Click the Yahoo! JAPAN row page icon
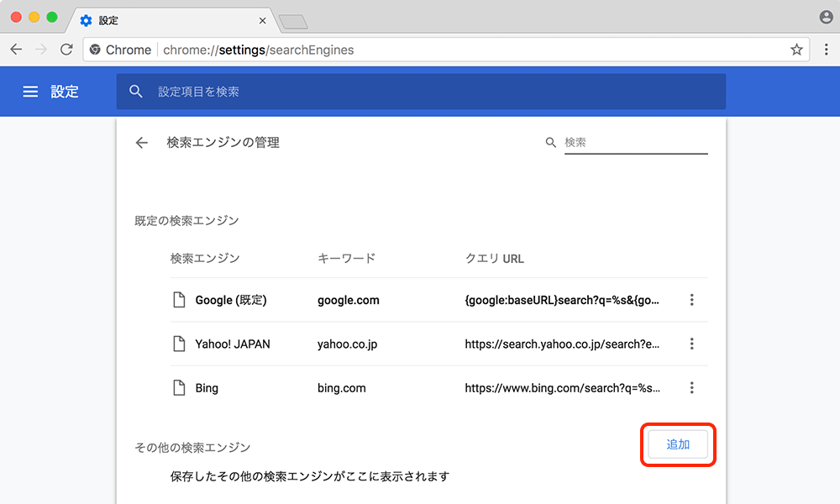Image resolution: width=840 pixels, height=504 pixels. click(x=180, y=344)
